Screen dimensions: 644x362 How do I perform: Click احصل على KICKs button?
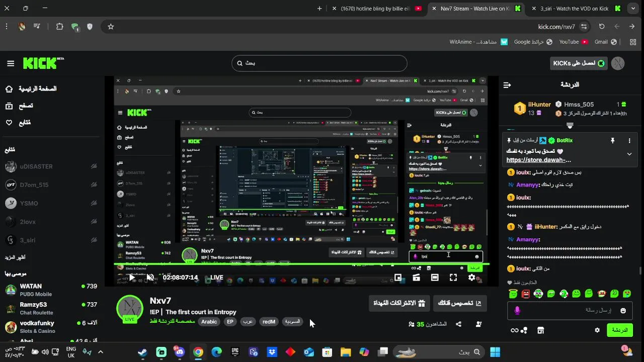pyautogui.click(x=579, y=63)
